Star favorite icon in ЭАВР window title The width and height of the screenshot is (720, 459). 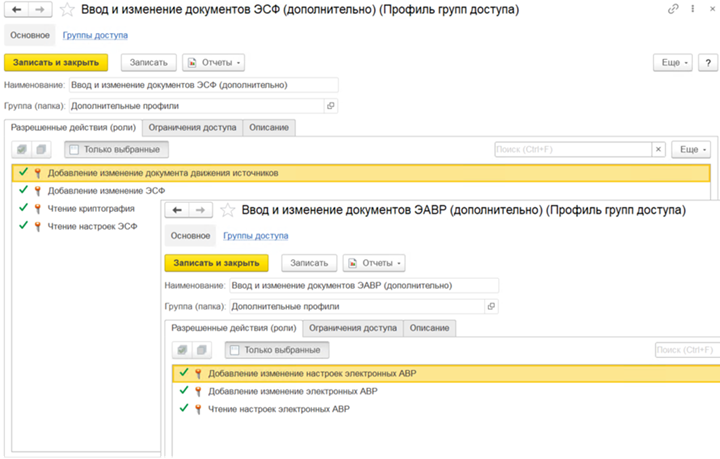pyautogui.click(x=228, y=210)
